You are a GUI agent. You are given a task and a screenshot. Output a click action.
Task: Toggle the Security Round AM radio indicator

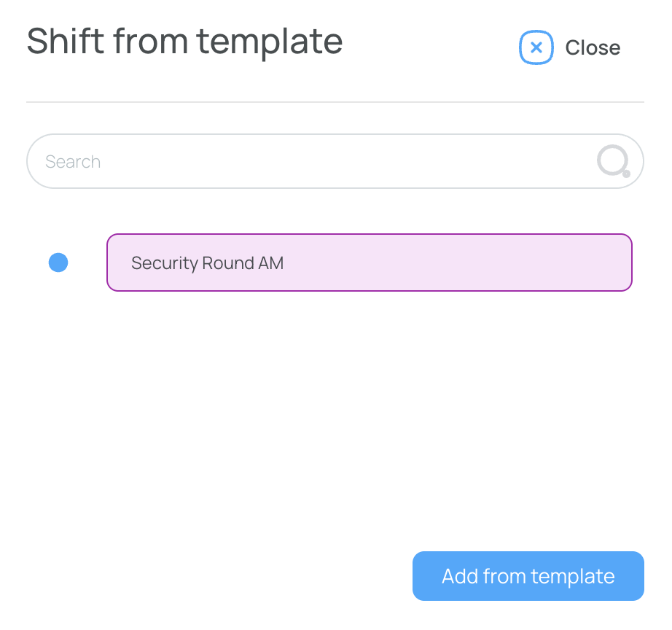(58, 262)
